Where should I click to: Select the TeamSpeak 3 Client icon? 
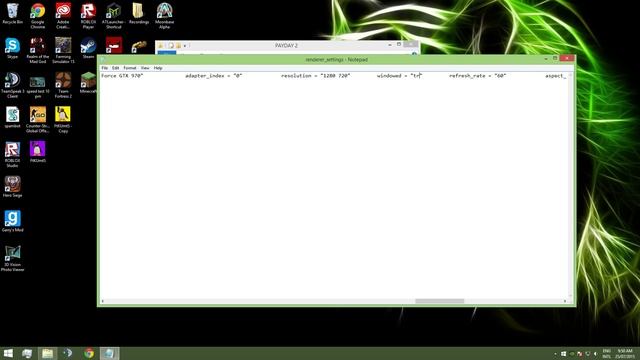click(x=12, y=85)
